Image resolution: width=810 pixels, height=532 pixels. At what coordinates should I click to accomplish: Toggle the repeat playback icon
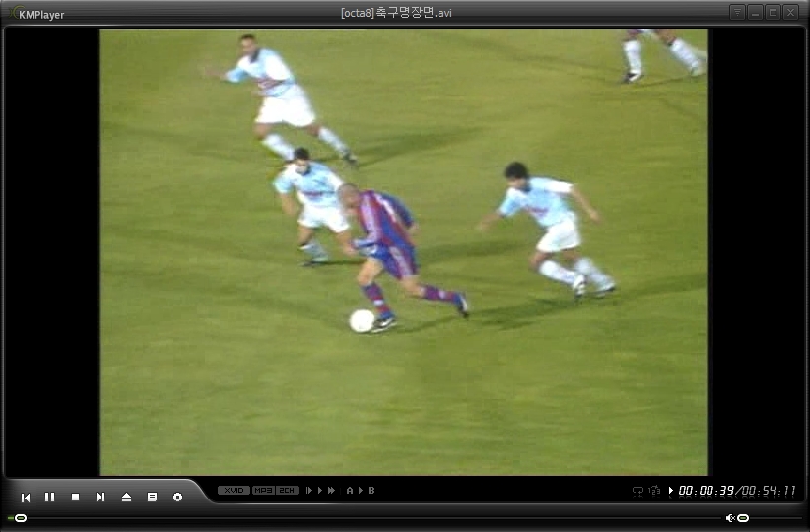click(x=638, y=491)
